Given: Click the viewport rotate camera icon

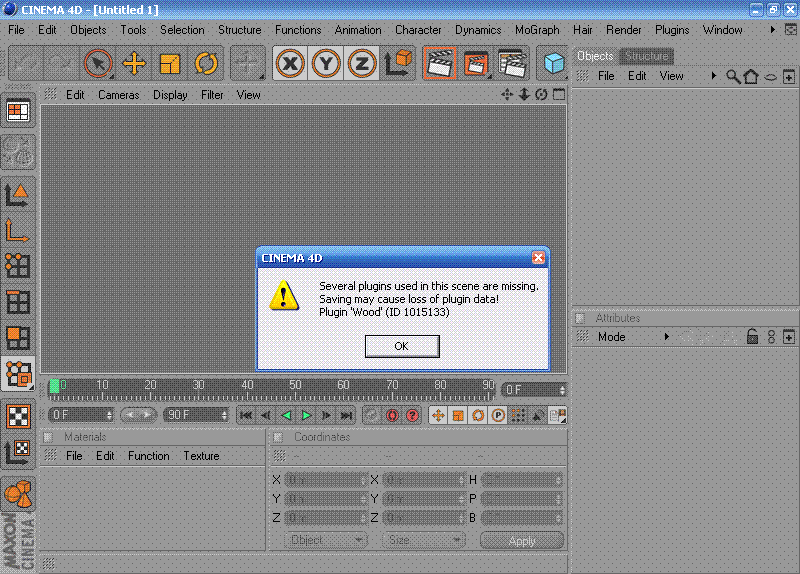Looking at the screenshot, I should point(541,94).
